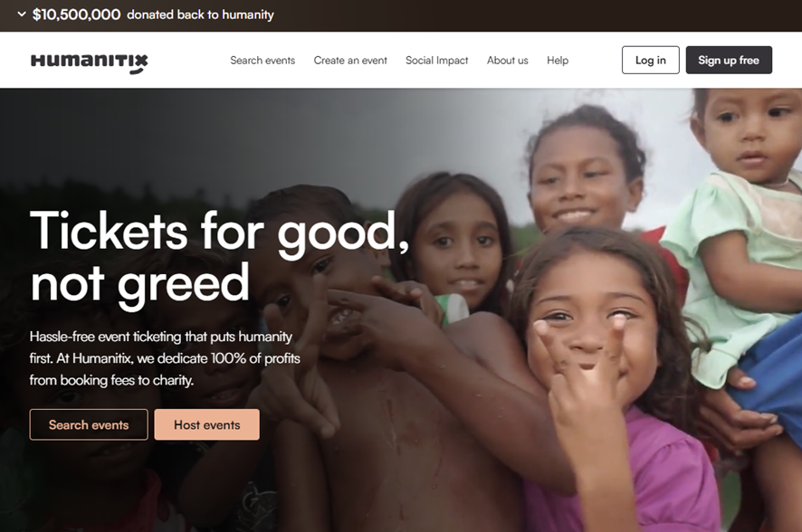This screenshot has height=532, width=802.
Task: Click the empty area of the dark top banner
Action: click(x=537, y=15)
